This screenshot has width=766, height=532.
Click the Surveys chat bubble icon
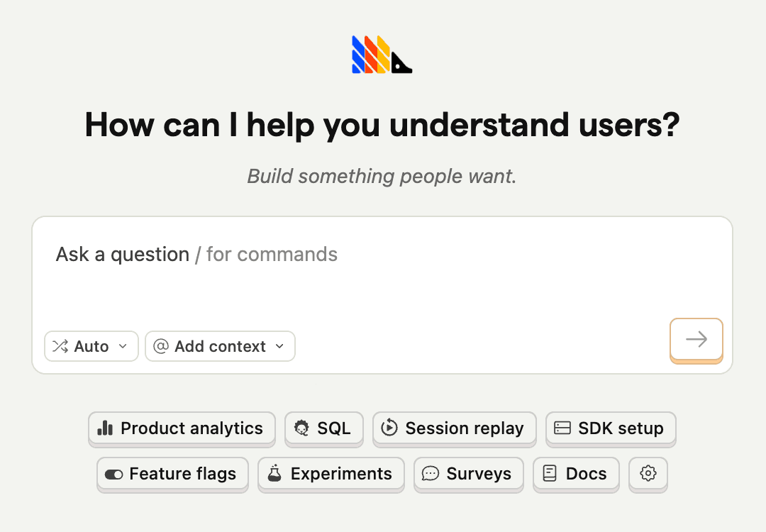click(x=431, y=473)
